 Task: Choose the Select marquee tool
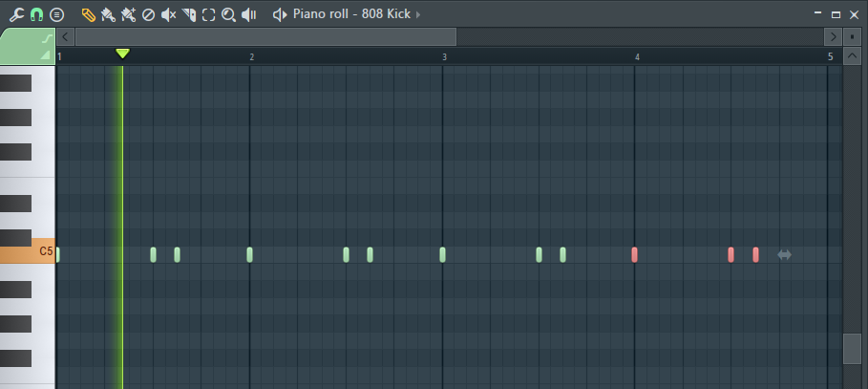pos(209,15)
